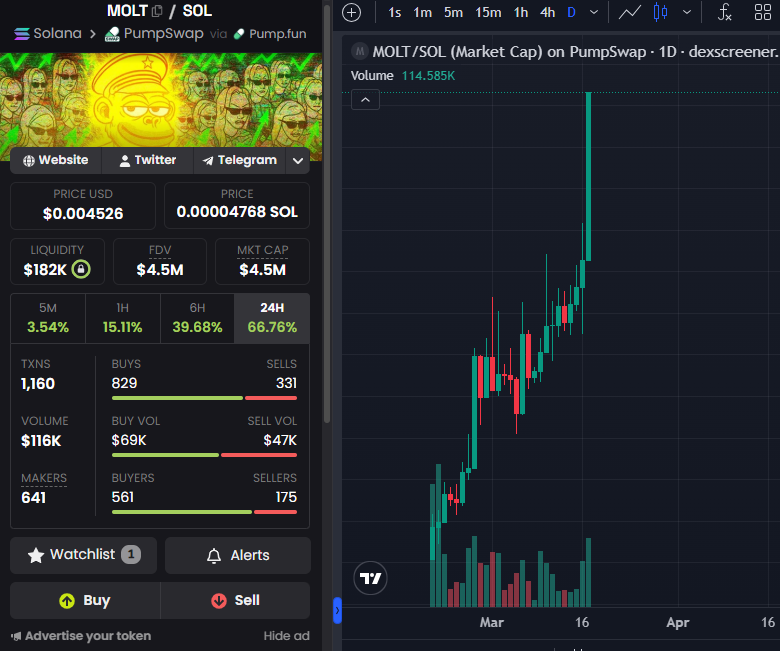Click the TradingView logo on chart

(x=370, y=578)
